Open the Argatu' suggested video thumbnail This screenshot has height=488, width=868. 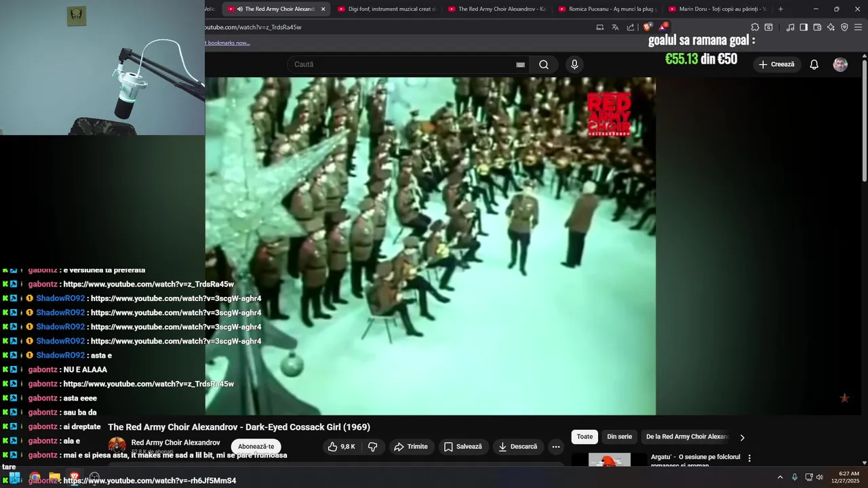(609, 460)
